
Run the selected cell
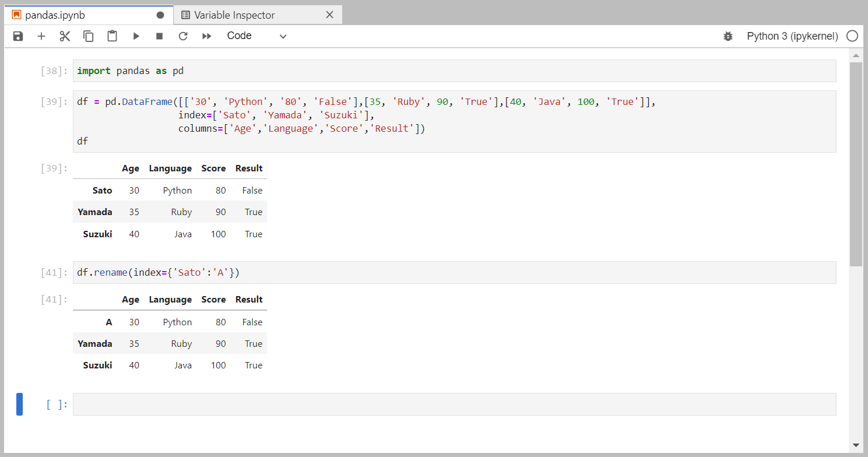coord(136,36)
